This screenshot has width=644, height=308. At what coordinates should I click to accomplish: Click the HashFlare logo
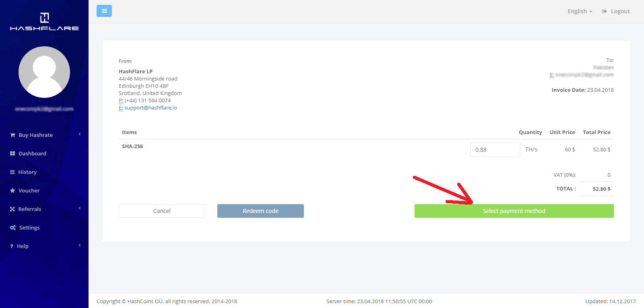44,22
